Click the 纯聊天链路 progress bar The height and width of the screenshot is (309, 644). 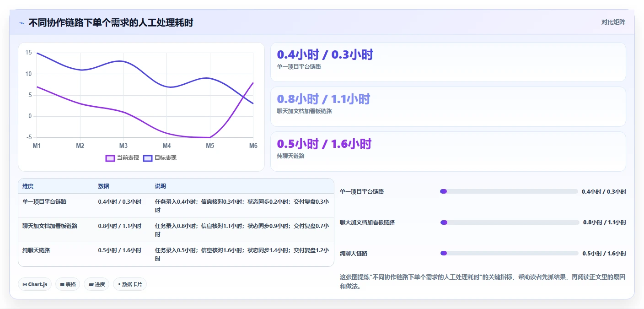tap(509, 253)
